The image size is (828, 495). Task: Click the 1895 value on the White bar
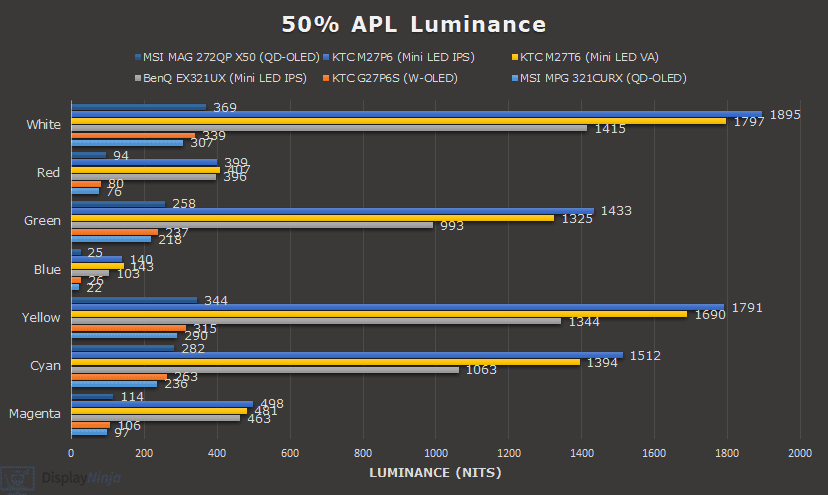785,115
